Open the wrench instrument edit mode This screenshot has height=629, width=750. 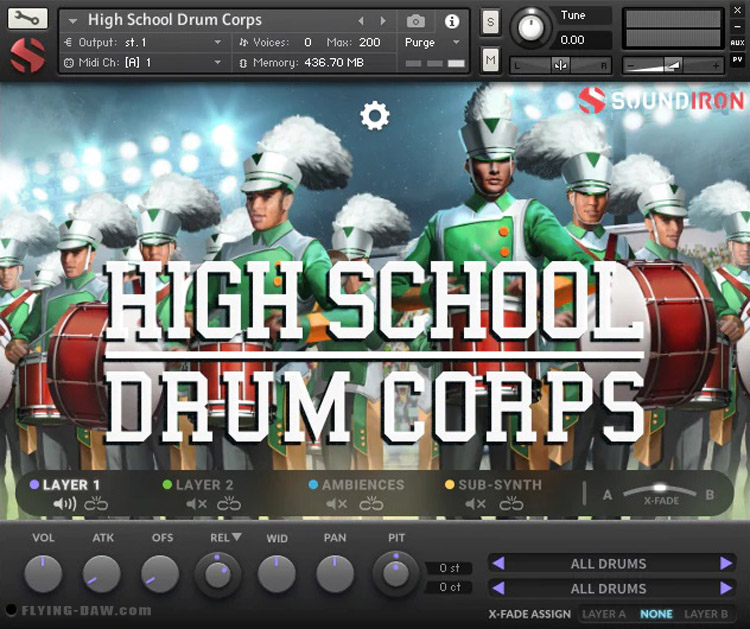(x=27, y=18)
